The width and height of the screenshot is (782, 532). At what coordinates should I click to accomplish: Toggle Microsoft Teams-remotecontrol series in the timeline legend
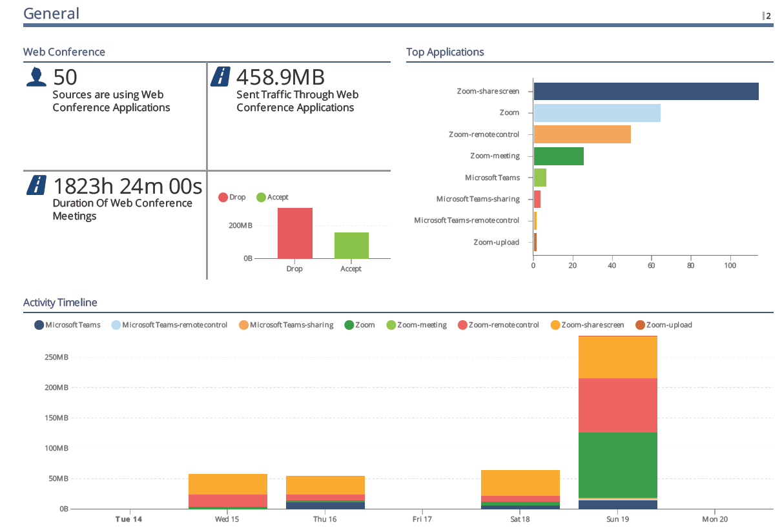[169, 325]
